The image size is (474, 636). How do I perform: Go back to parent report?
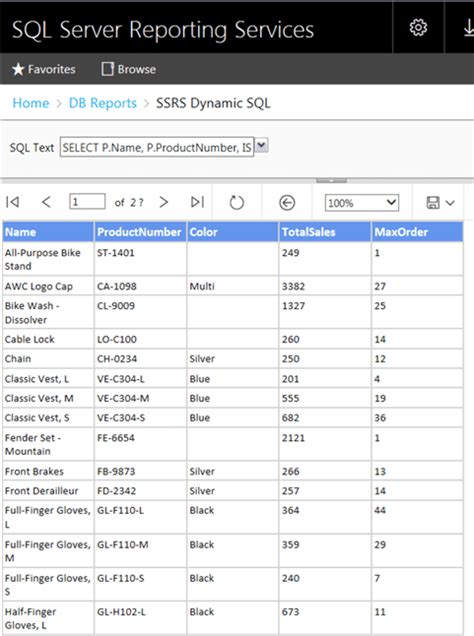(287, 202)
